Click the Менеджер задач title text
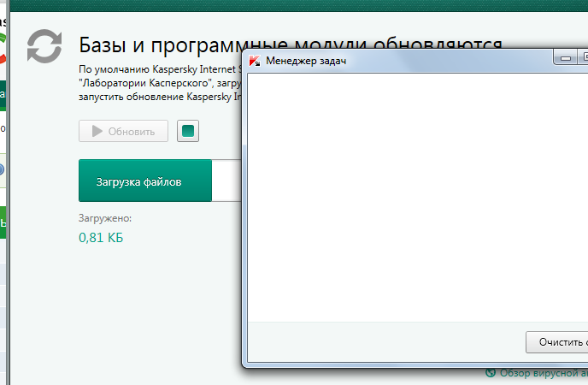Viewport: 588px width, 385px height. click(x=306, y=61)
